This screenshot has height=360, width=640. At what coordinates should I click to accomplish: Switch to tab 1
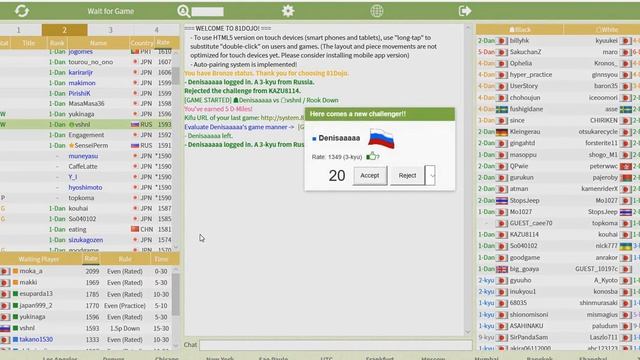click(18, 30)
